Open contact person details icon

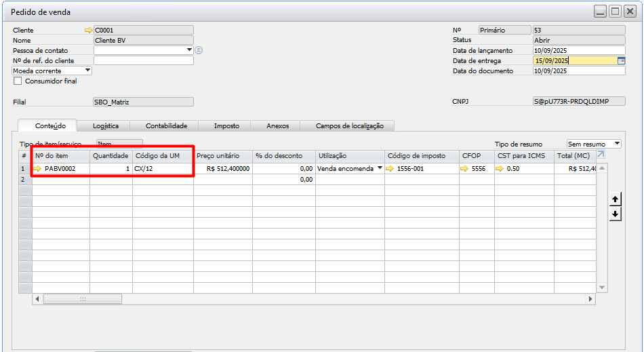pyautogui.click(x=199, y=50)
